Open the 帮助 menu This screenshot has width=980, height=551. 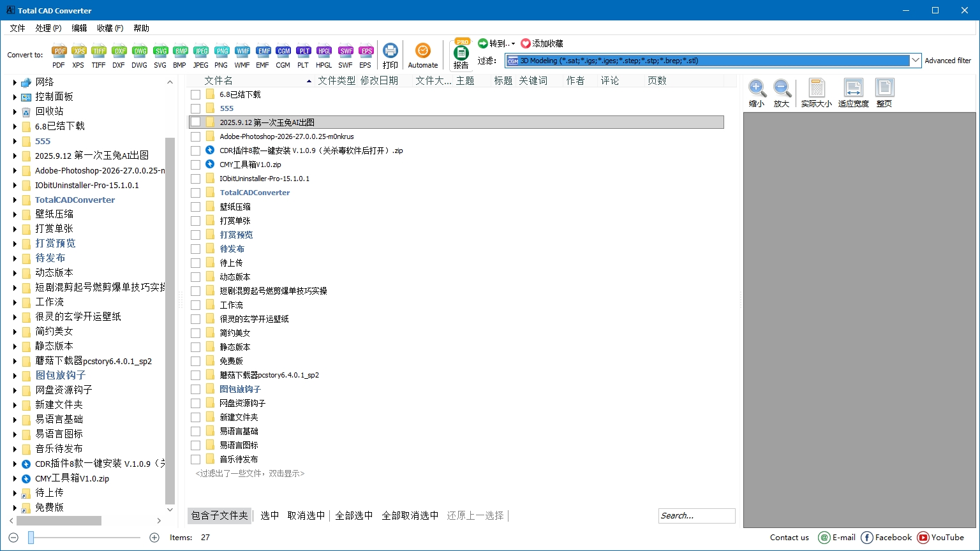coord(141,28)
